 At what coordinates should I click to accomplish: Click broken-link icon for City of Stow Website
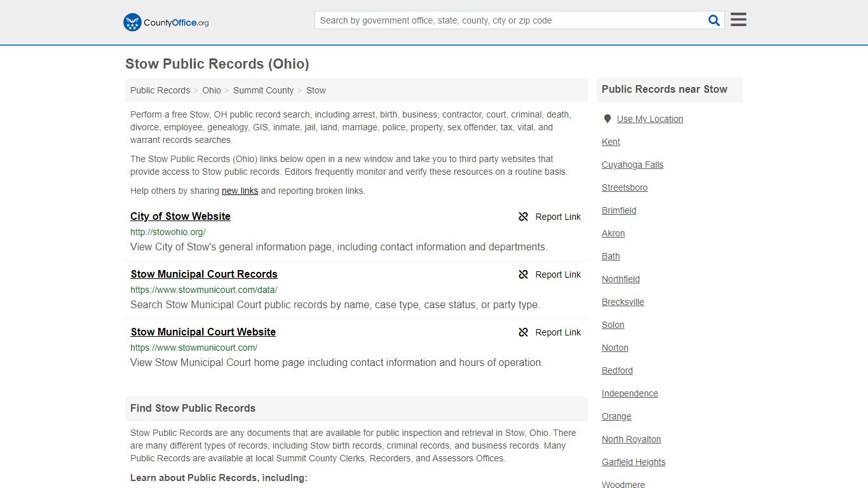click(x=524, y=217)
